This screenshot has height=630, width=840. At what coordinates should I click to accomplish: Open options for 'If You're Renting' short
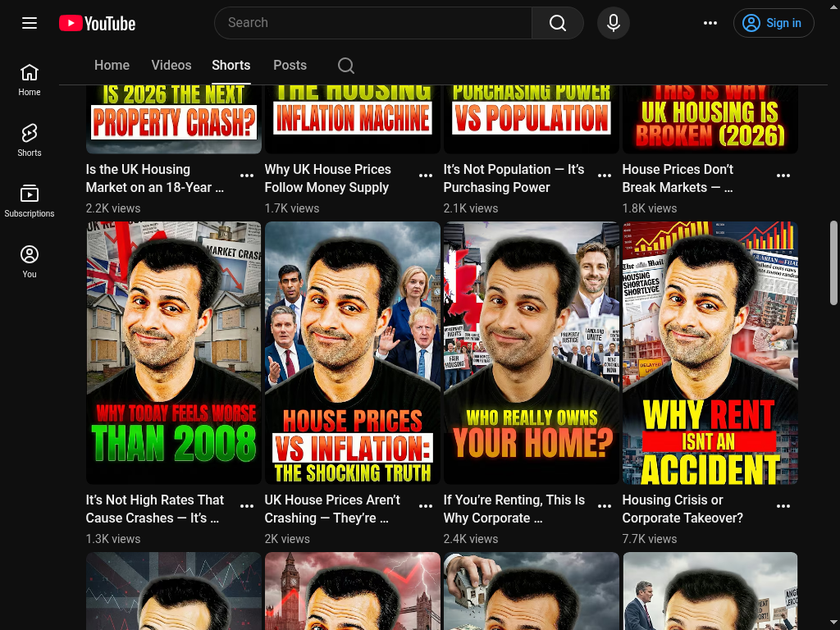[605, 506]
